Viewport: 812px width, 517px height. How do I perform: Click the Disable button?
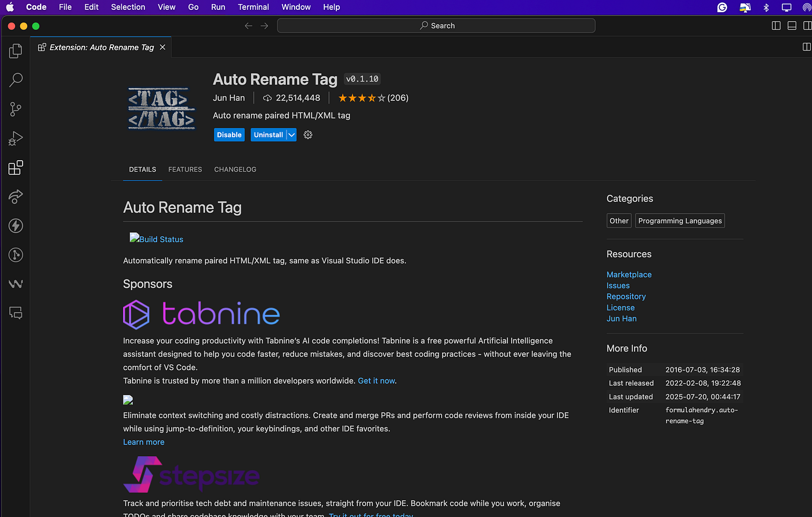[x=229, y=135]
